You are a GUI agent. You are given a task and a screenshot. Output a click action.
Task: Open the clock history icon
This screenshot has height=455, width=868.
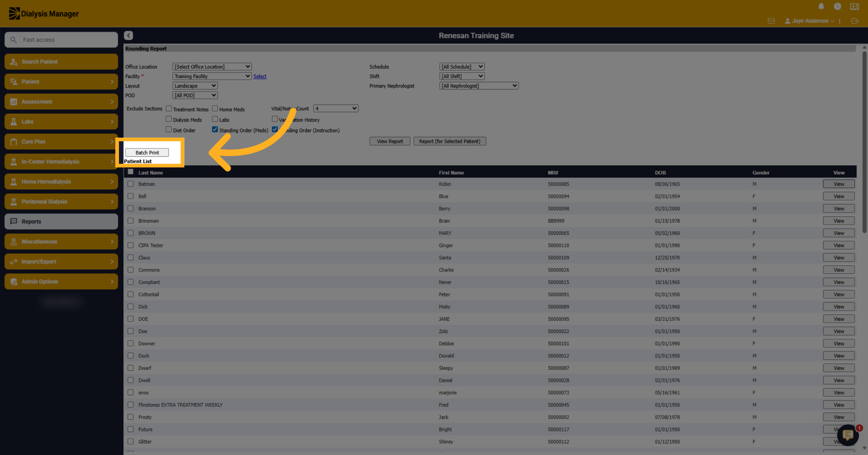(x=837, y=7)
